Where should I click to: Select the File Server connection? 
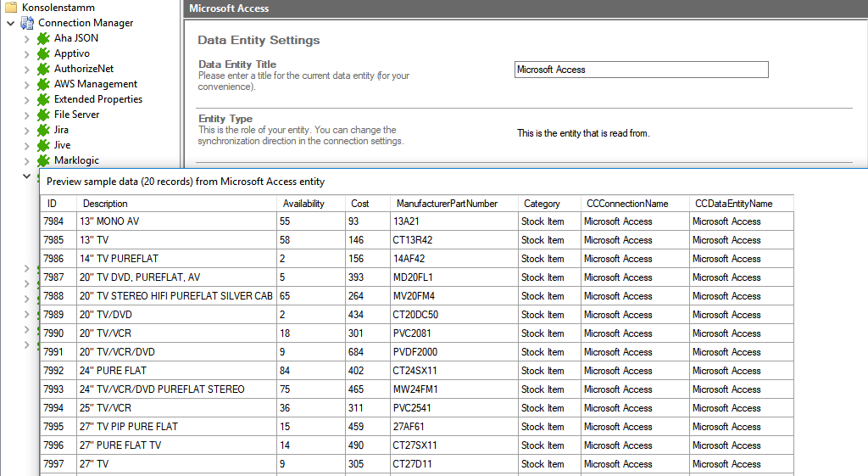coord(76,115)
